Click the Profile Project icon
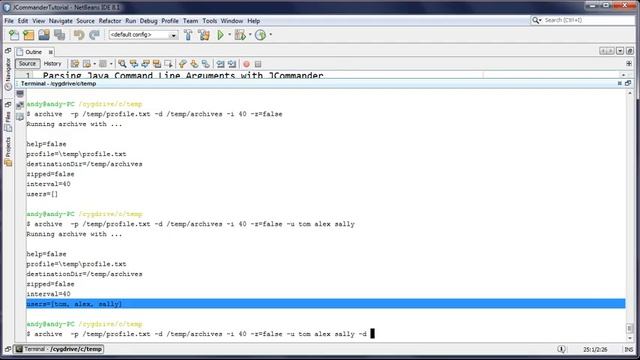 260,35
